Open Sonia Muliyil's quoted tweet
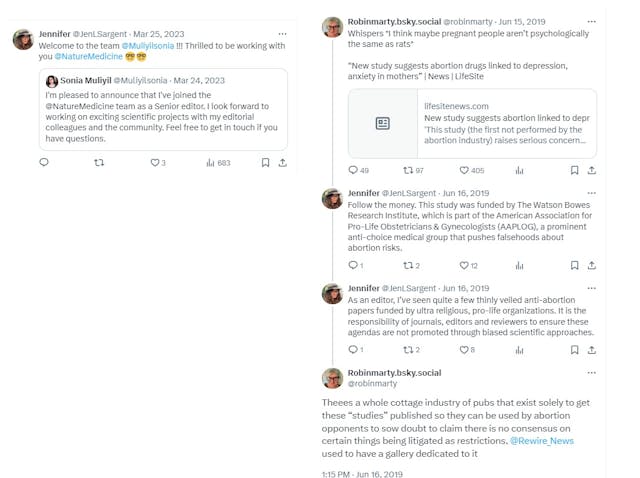The image size is (640, 478). click(163, 109)
